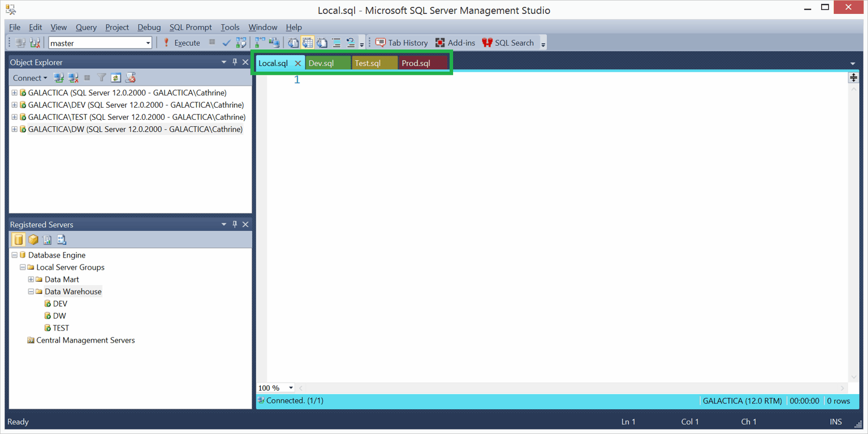Click the red SQL Search binoculars icon

[x=487, y=43]
